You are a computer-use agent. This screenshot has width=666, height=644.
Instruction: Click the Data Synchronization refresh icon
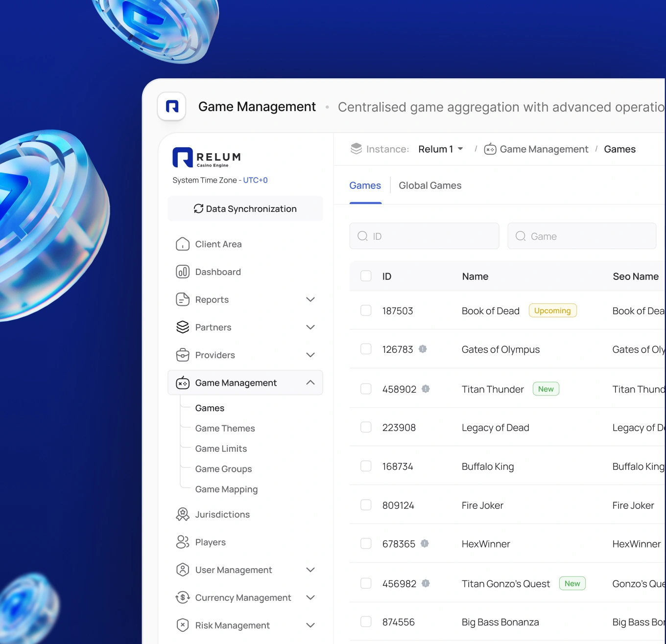[x=198, y=208]
